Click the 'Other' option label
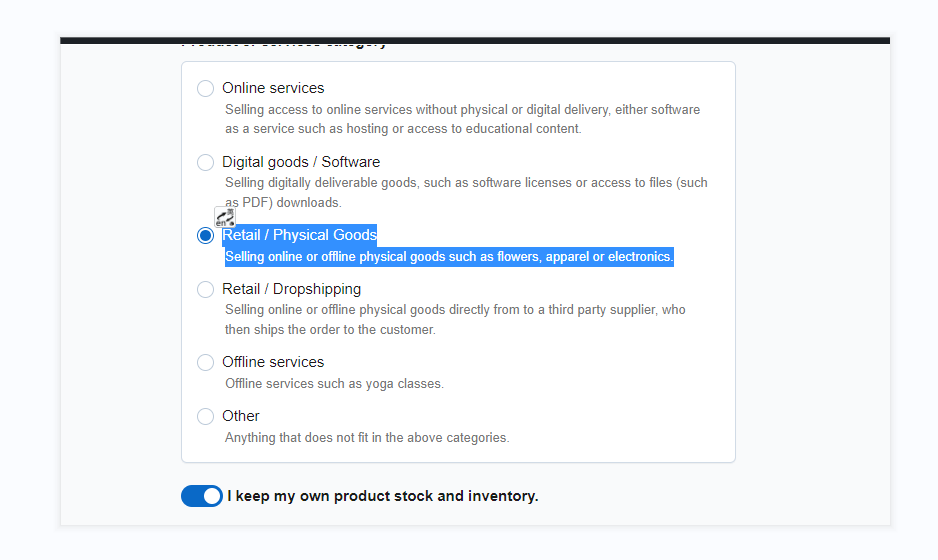Viewport: 938px width, 560px height. click(240, 416)
